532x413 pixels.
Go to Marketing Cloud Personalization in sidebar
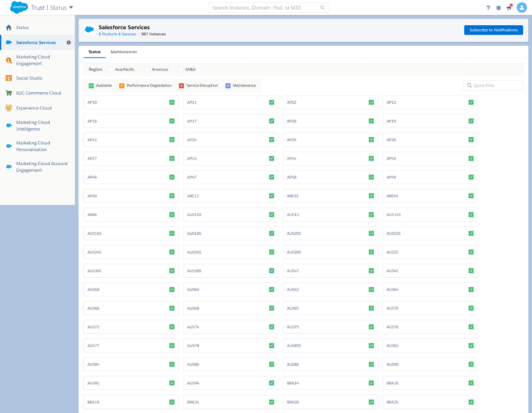pos(33,146)
